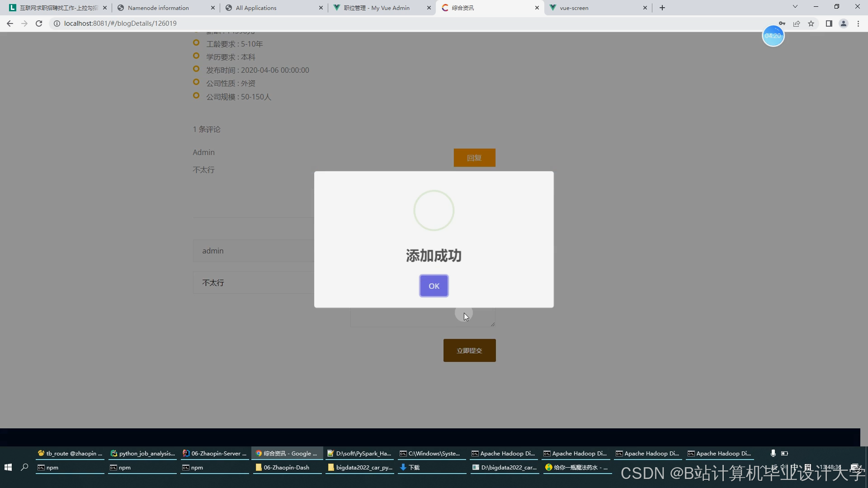
Task: Close the 职位管理 My Vue Admin tab
Action: 429,8
